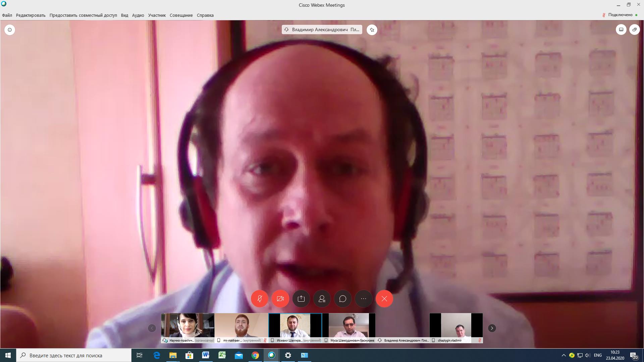Change video layout view icon

click(621, 30)
